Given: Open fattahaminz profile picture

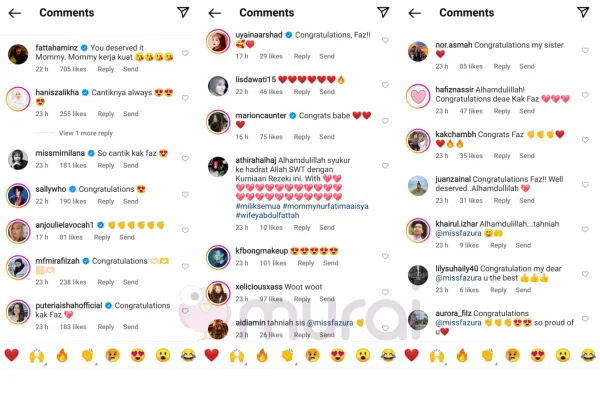Looking at the screenshot, I should [18, 54].
